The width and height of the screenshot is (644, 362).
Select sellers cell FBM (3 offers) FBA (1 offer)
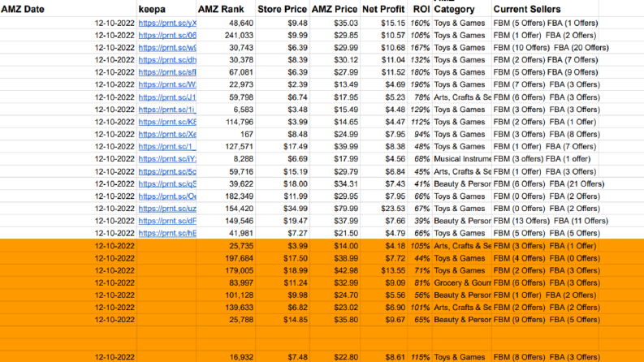pyautogui.click(x=545, y=159)
